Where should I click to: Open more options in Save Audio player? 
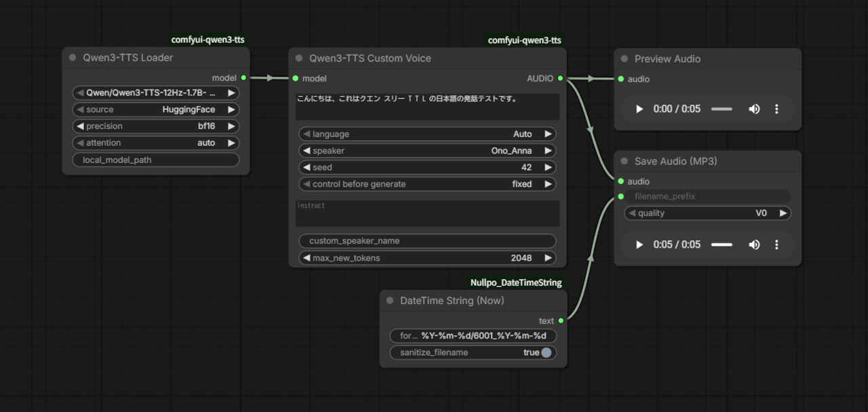[x=776, y=244]
